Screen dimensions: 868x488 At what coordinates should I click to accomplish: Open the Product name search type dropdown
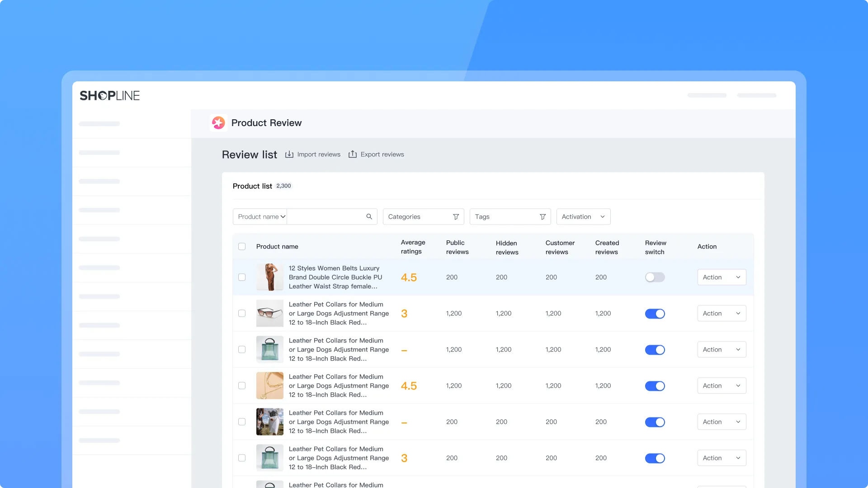pyautogui.click(x=260, y=217)
